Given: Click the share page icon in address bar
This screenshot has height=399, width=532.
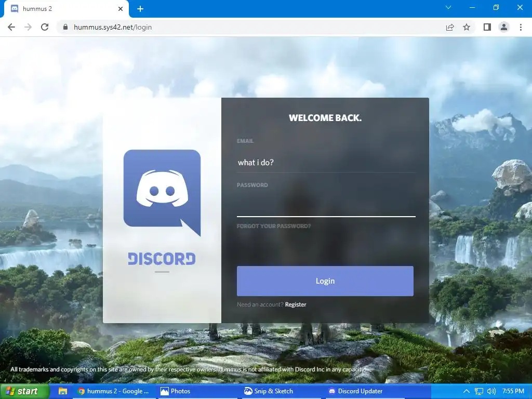Looking at the screenshot, I should pos(450,27).
